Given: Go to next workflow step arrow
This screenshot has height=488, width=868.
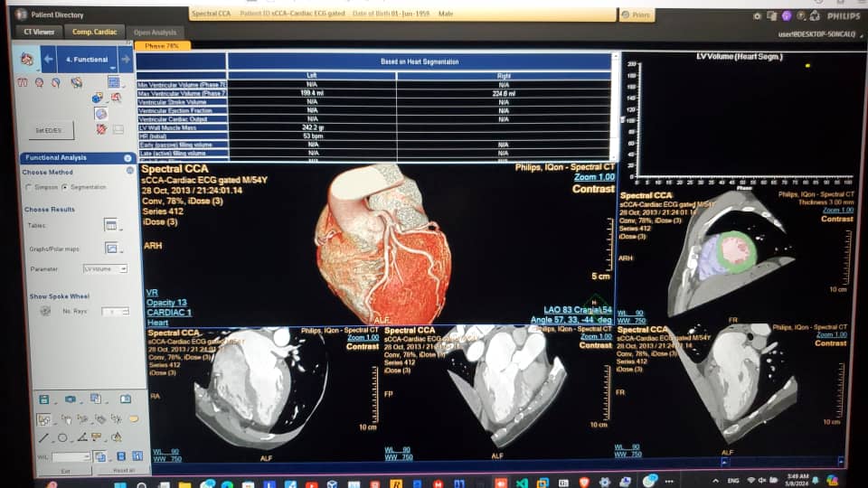Looking at the screenshot, I should coord(125,59).
